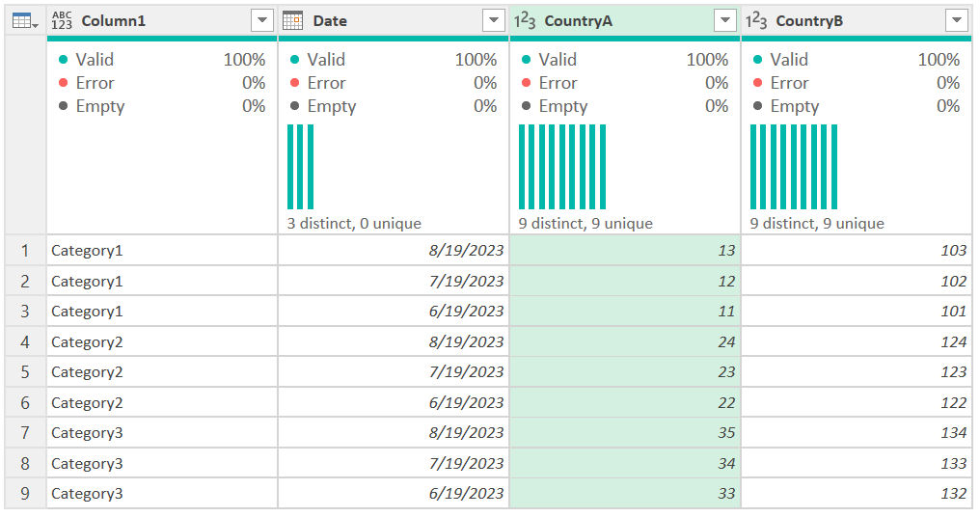The height and width of the screenshot is (517, 980).
Task: Click the CountryB value 123
Action: coord(857,372)
